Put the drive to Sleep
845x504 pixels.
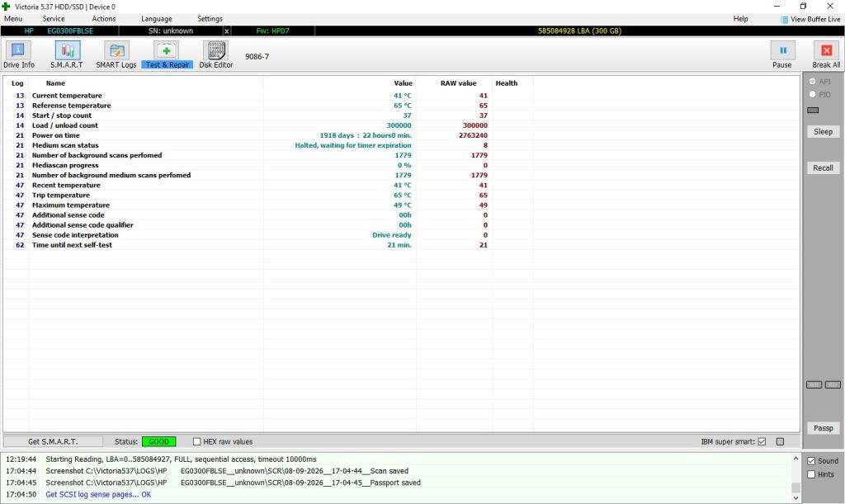[x=823, y=131]
